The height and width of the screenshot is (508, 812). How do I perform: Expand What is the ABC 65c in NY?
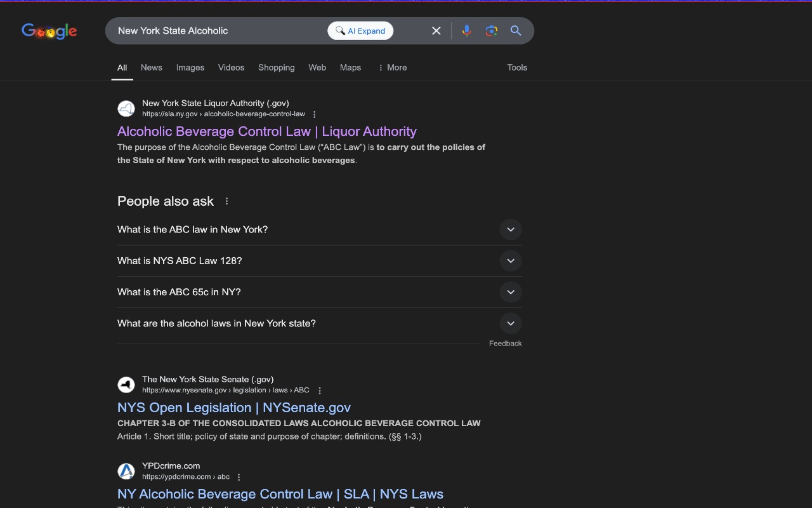click(320, 292)
